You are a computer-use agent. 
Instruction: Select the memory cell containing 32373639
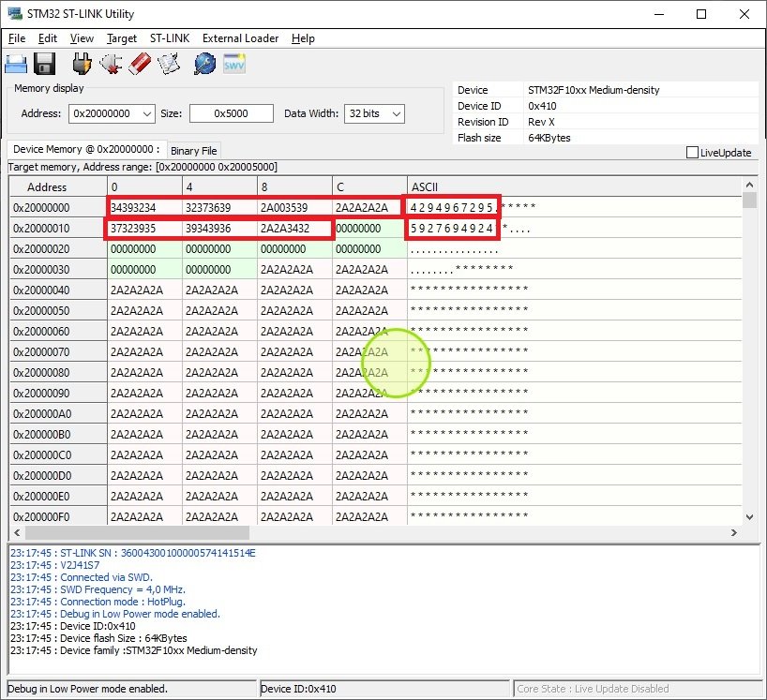coord(219,208)
